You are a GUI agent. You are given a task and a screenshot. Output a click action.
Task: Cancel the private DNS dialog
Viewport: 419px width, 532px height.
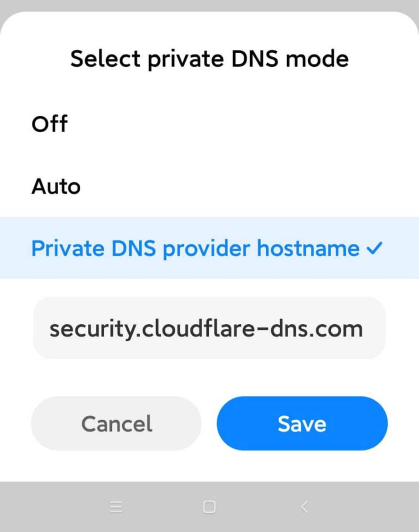point(117,423)
